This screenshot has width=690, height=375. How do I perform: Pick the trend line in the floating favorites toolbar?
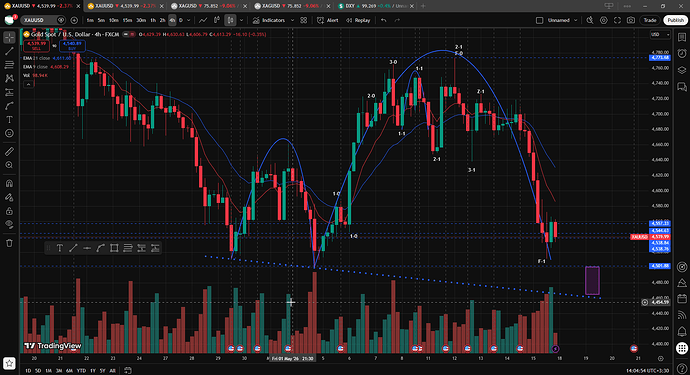coord(73,248)
